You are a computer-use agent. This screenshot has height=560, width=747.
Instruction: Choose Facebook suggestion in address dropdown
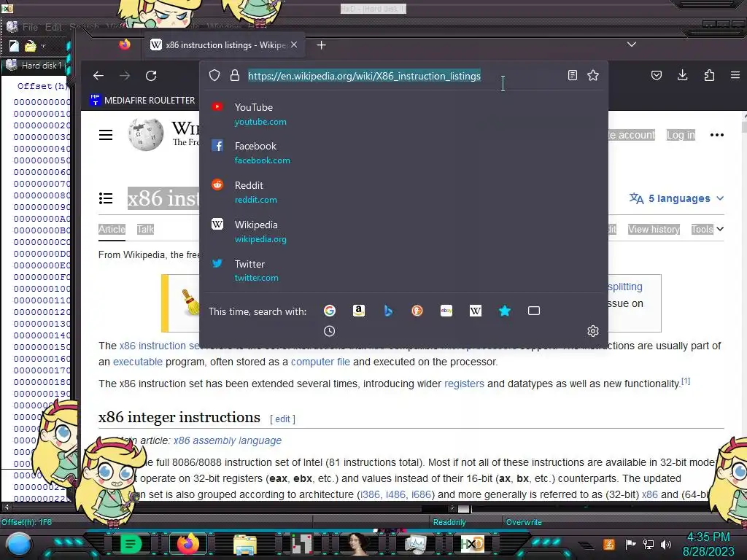(403, 153)
